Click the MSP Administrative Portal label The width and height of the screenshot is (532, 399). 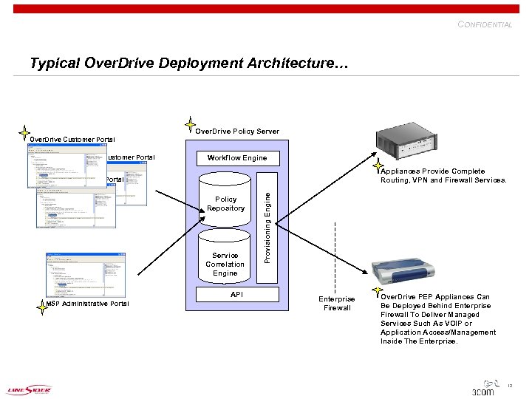point(87,304)
